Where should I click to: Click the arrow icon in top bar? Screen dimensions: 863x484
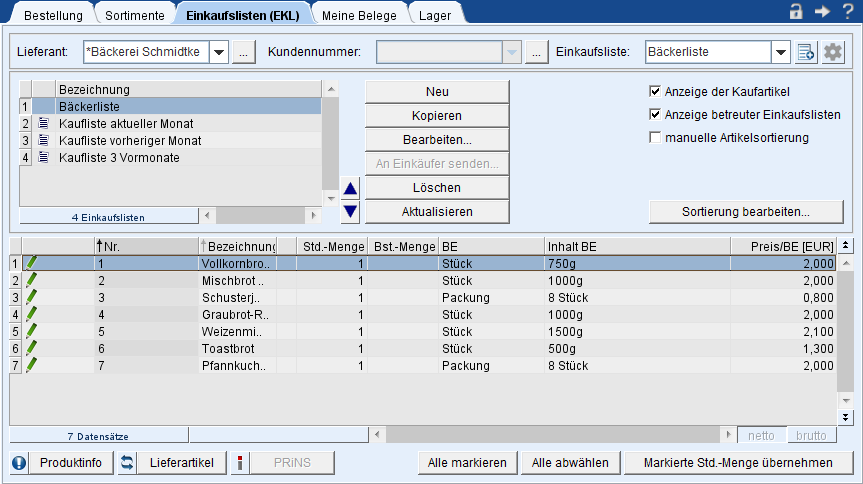pos(822,11)
